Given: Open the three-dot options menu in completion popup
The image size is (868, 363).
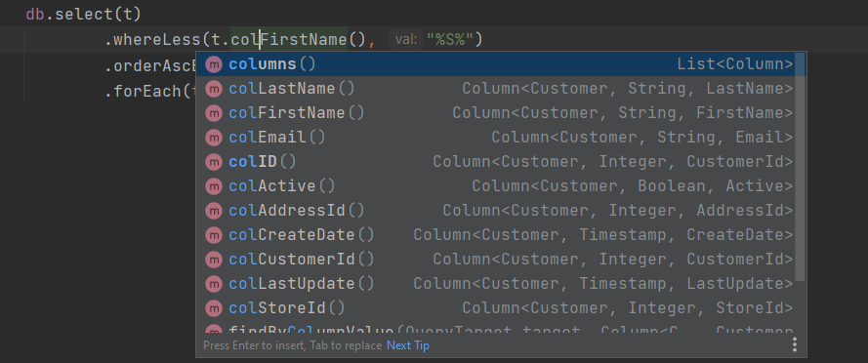Looking at the screenshot, I should tap(795, 344).
